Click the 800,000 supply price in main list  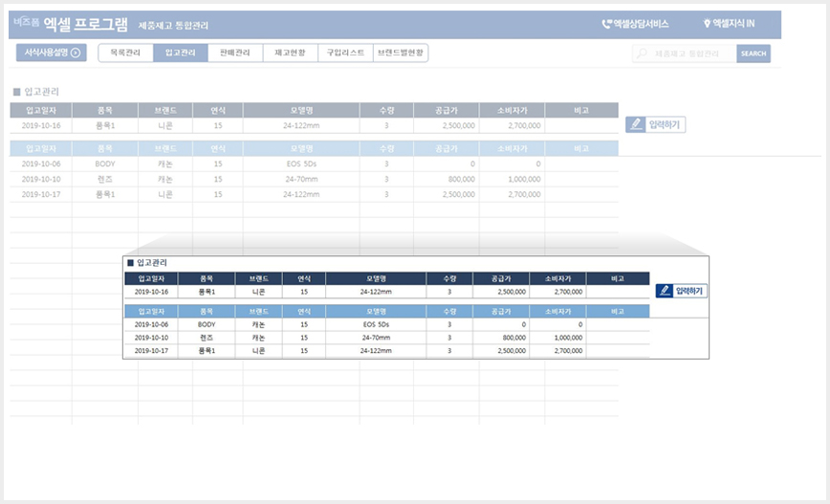(447, 179)
